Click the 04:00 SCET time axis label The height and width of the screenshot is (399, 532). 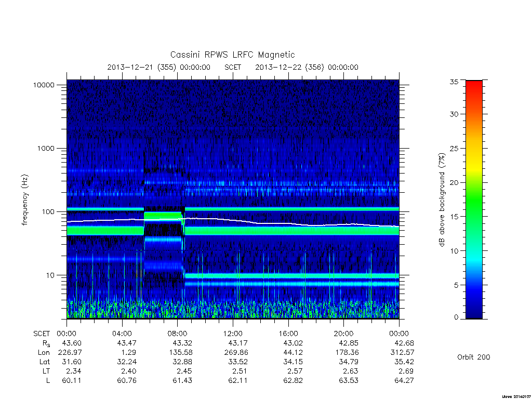pyautogui.click(x=122, y=334)
